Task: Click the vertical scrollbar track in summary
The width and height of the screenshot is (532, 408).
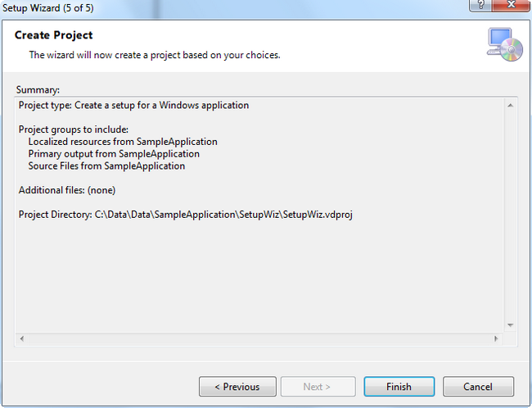Action: coord(510,215)
